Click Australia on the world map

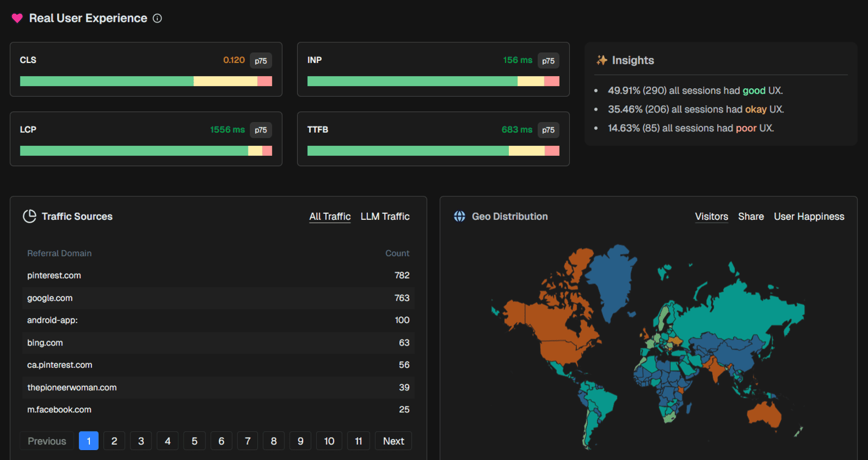coord(765,414)
